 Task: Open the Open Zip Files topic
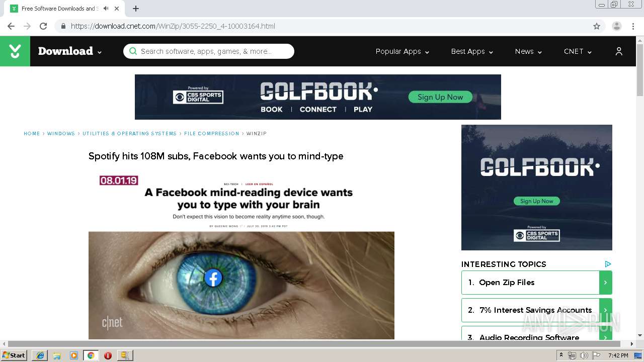(x=537, y=283)
